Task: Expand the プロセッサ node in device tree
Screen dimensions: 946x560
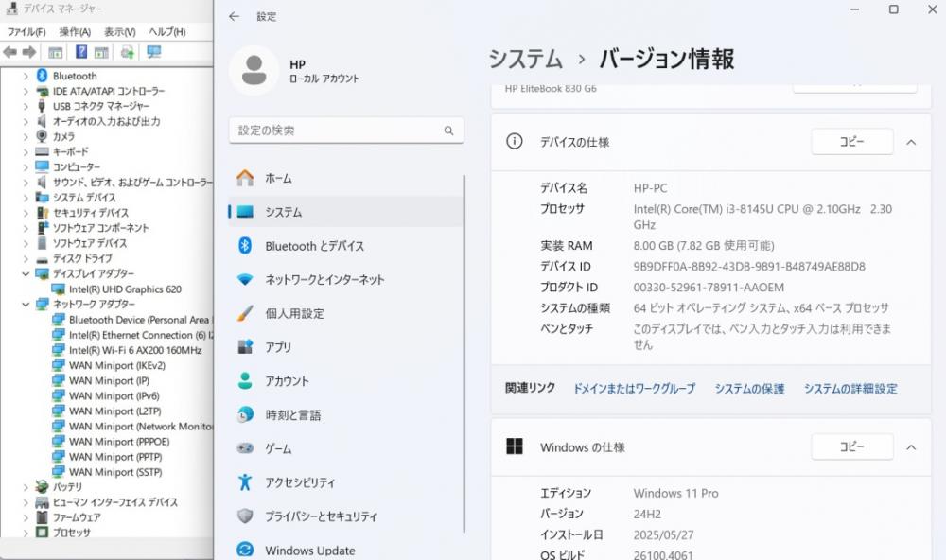Action: click(x=26, y=533)
